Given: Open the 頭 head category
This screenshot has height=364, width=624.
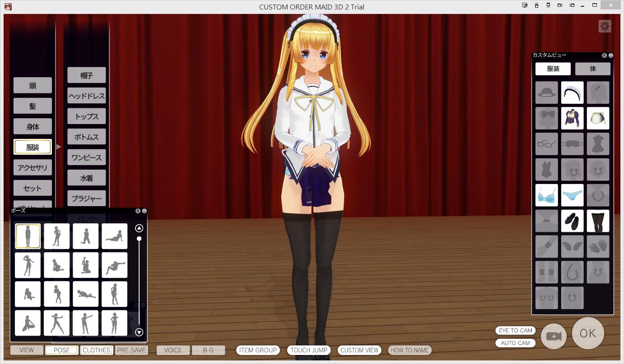Looking at the screenshot, I should coord(33,85).
